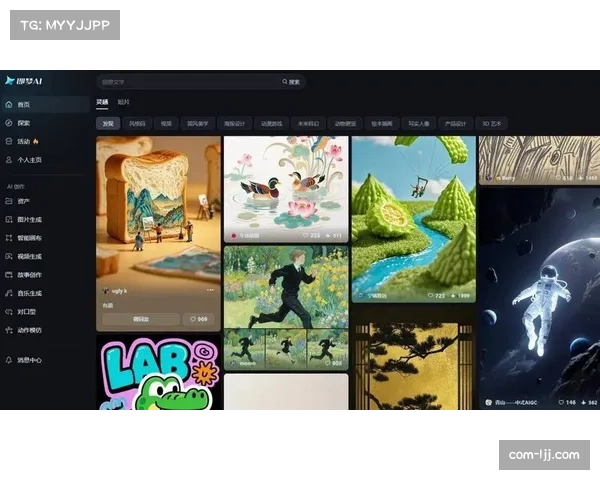The image size is (600, 480).
Task: Switch to the 灵感 tab
Action: pyautogui.click(x=102, y=102)
